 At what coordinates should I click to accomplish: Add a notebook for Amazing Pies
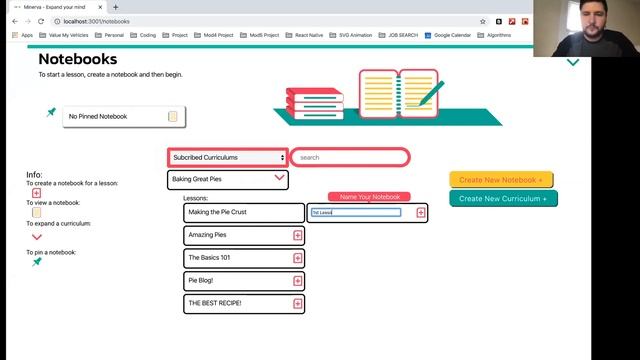point(297,235)
